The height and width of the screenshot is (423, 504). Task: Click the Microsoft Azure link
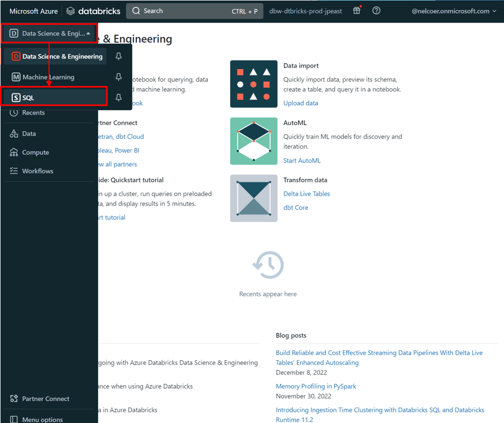tap(33, 11)
